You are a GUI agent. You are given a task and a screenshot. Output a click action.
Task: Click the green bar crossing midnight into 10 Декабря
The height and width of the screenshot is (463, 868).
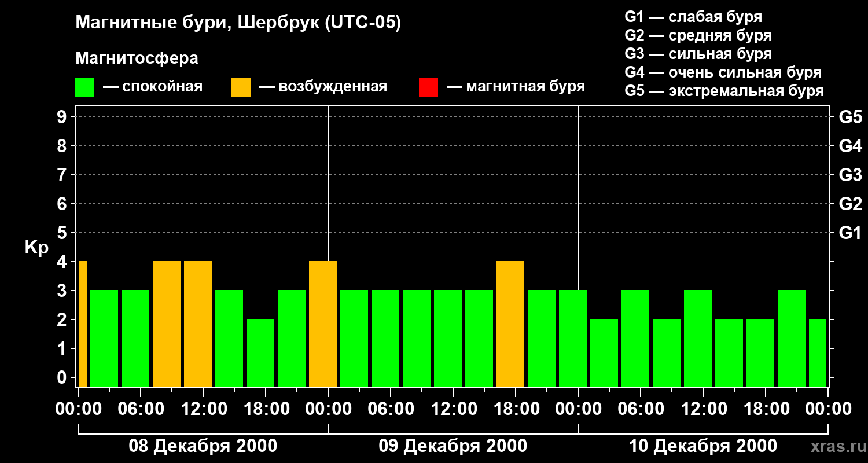[573, 338]
